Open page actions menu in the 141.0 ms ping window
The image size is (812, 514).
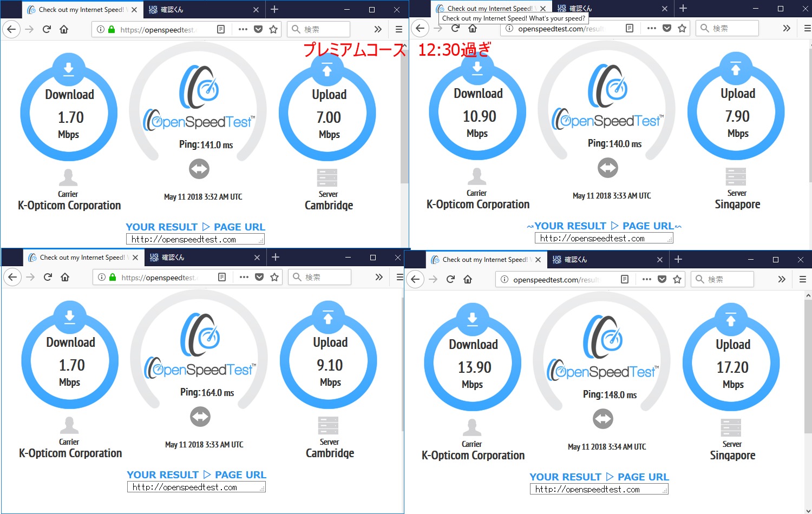coord(243,29)
